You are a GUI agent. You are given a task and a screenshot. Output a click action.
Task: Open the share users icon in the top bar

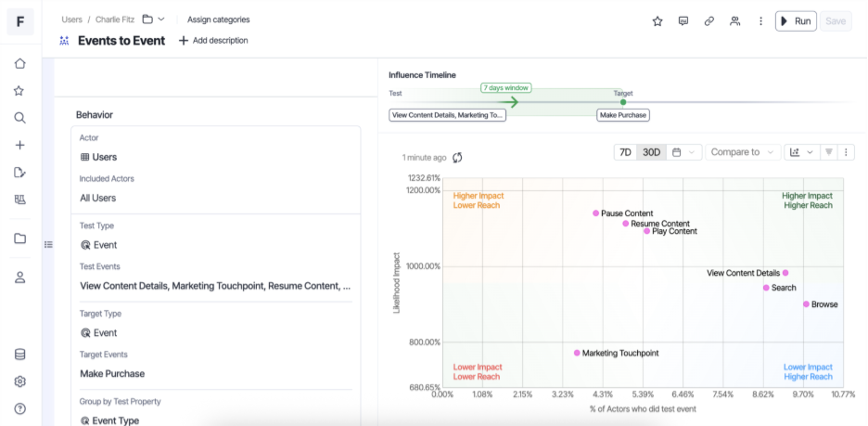point(735,20)
